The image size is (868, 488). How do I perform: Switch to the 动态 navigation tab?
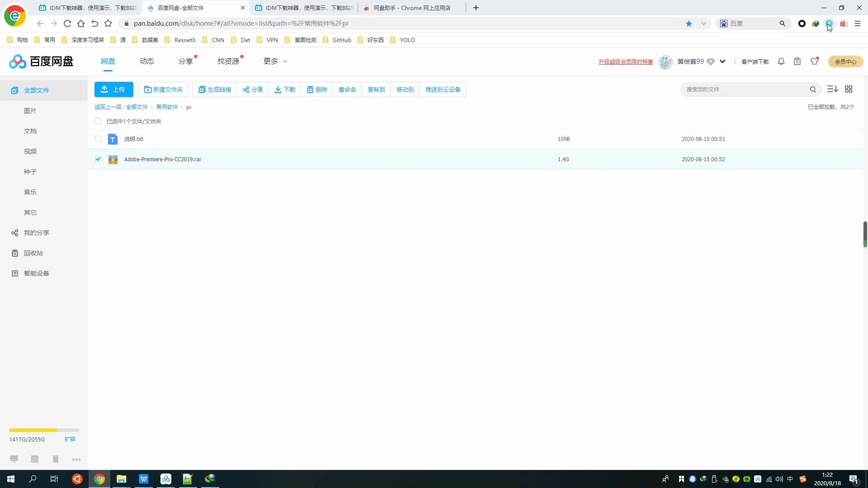pos(147,61)
